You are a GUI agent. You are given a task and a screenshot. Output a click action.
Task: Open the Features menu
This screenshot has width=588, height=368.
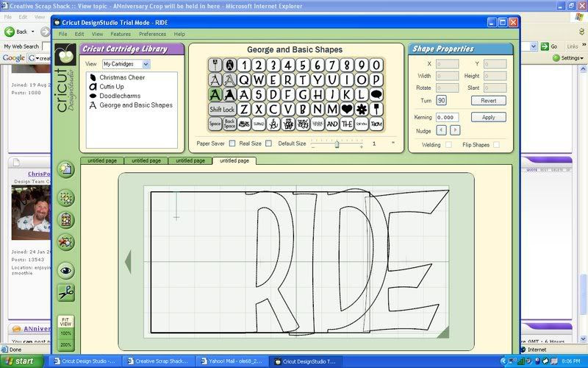tap(121, 34)
